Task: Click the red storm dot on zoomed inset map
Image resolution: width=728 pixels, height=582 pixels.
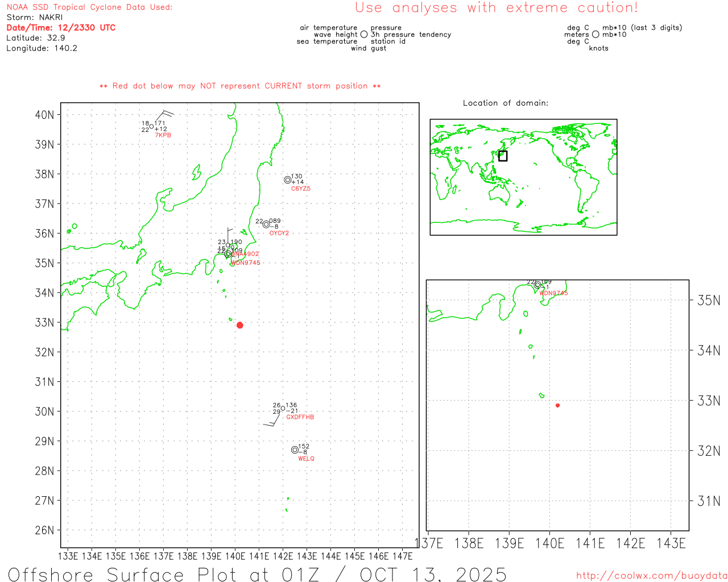Action: pyautogui.click(x=558, y=405)
